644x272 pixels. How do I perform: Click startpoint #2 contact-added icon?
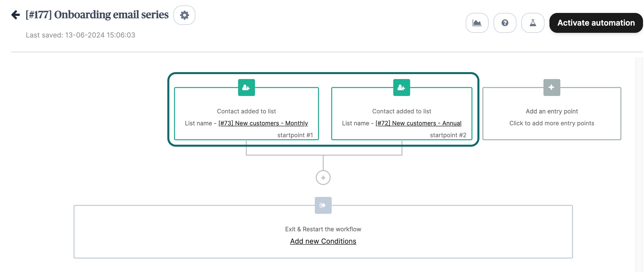coord(401,88)
